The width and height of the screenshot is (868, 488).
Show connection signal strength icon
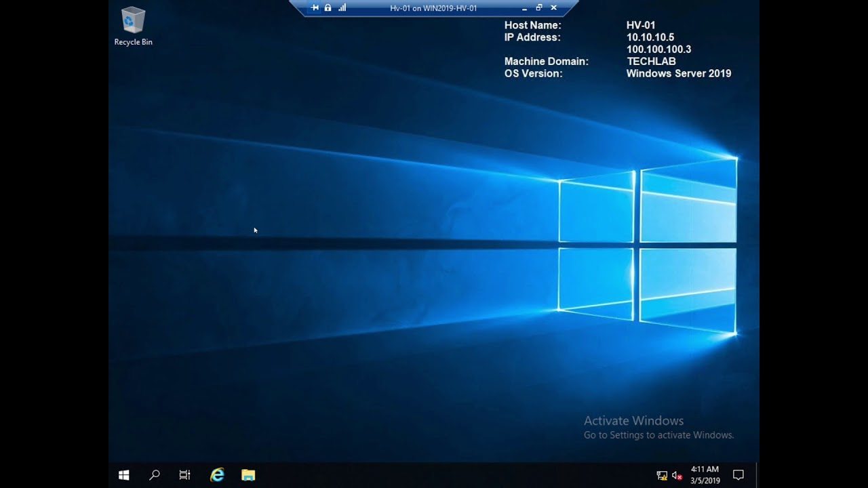(x=342, y=8)
